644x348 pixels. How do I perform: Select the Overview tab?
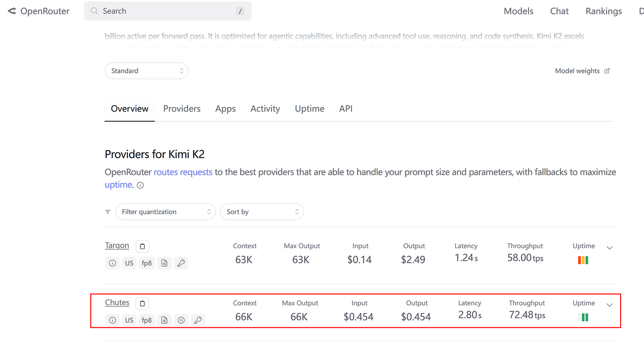click(130, 109)
